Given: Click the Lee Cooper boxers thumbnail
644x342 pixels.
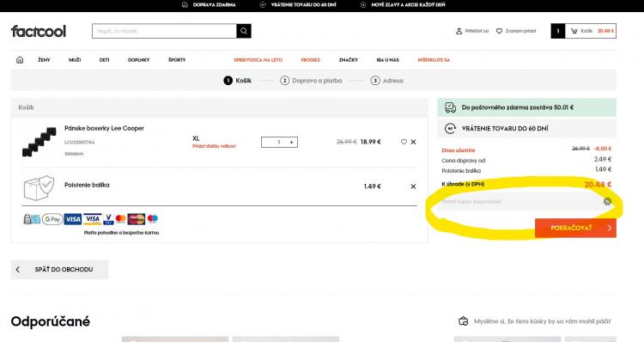Looking at the screenshot, I should (x=39, y=142).
